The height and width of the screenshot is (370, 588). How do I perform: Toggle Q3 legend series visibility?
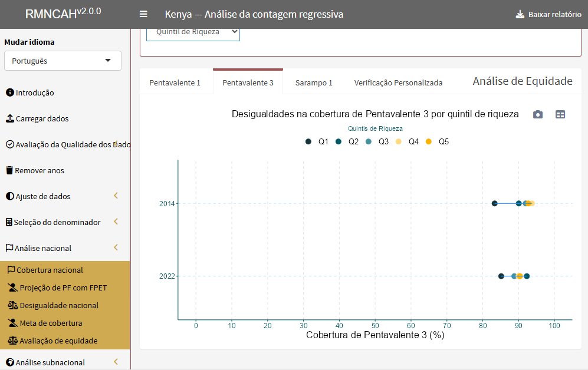[377, 141]
